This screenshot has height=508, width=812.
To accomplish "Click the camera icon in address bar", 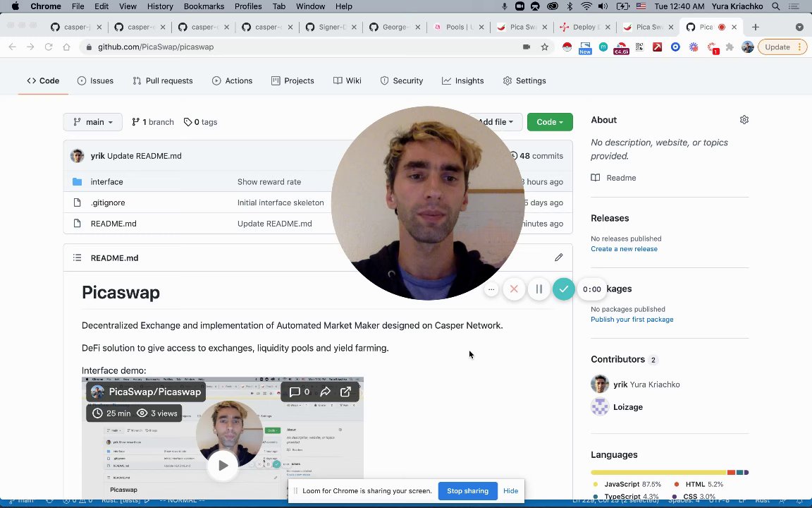I will (x=526, y=47).
